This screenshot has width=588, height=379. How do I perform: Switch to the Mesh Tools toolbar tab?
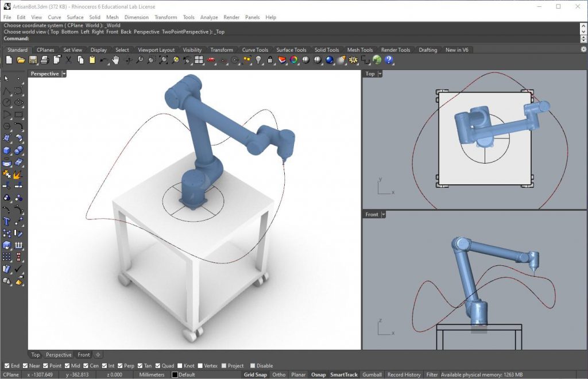[x=360, y=50]
